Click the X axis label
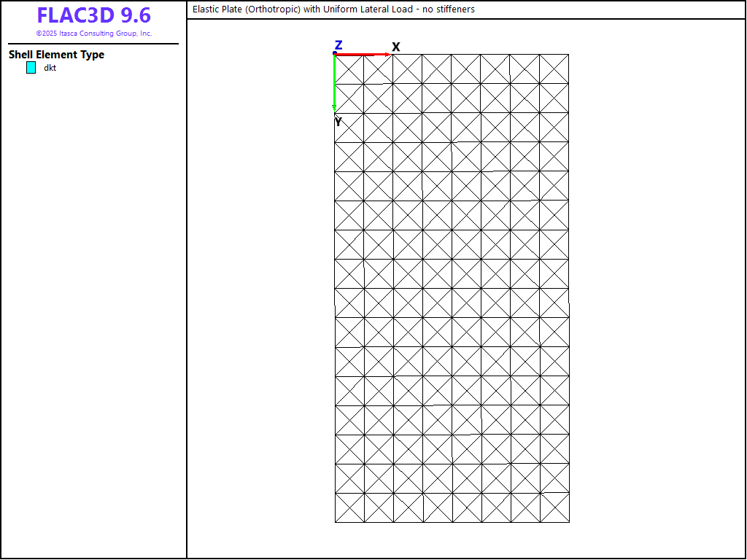This screenshot has height=560, width=747. tap(396, 47)
